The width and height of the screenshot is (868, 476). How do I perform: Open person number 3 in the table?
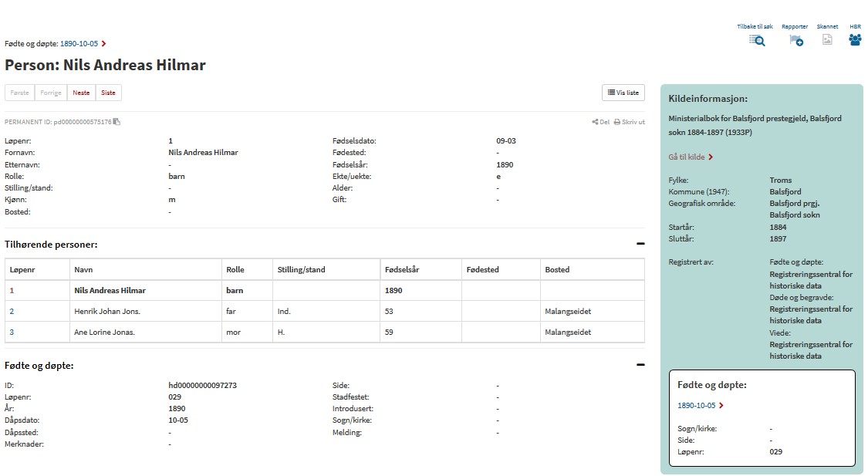coord(12,333)
